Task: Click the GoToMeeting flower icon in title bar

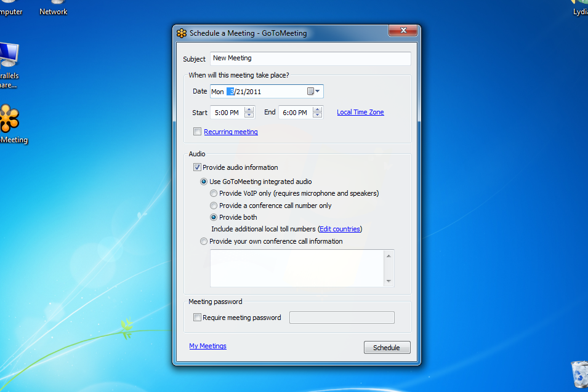Action: (182, 33)
